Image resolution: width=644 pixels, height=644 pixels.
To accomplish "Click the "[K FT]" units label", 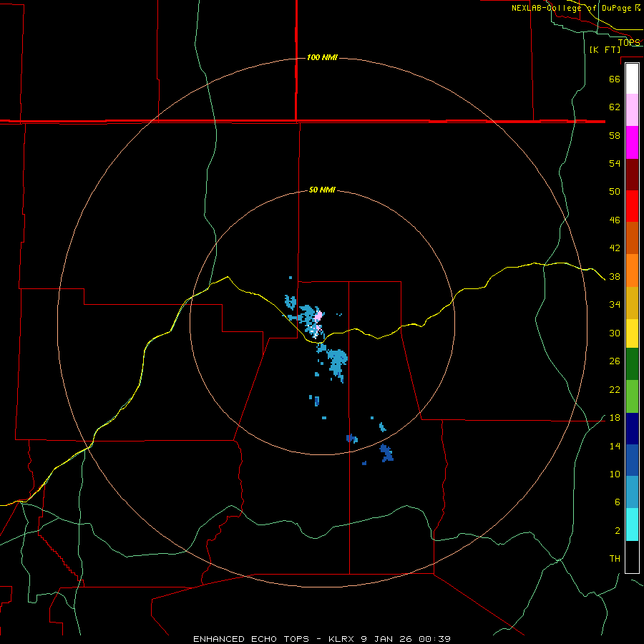I will pyautogui.click(x=605, y=49).
